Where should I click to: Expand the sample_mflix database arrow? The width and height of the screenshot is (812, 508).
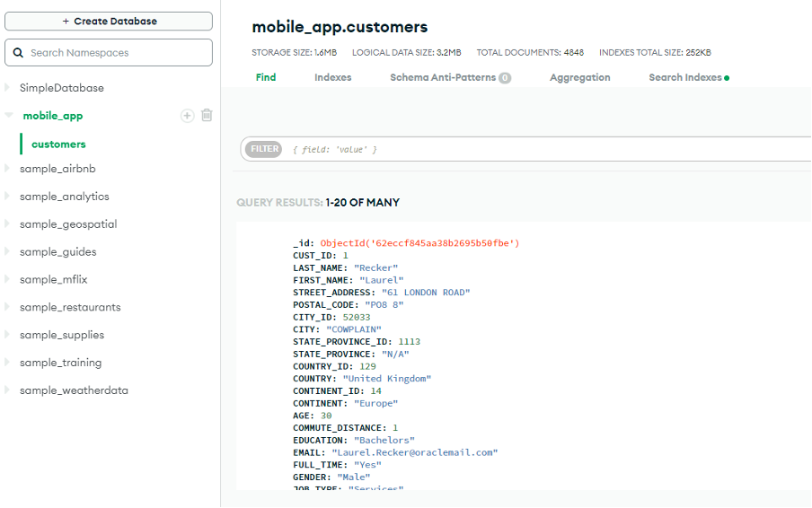click(x=6, y=279)
